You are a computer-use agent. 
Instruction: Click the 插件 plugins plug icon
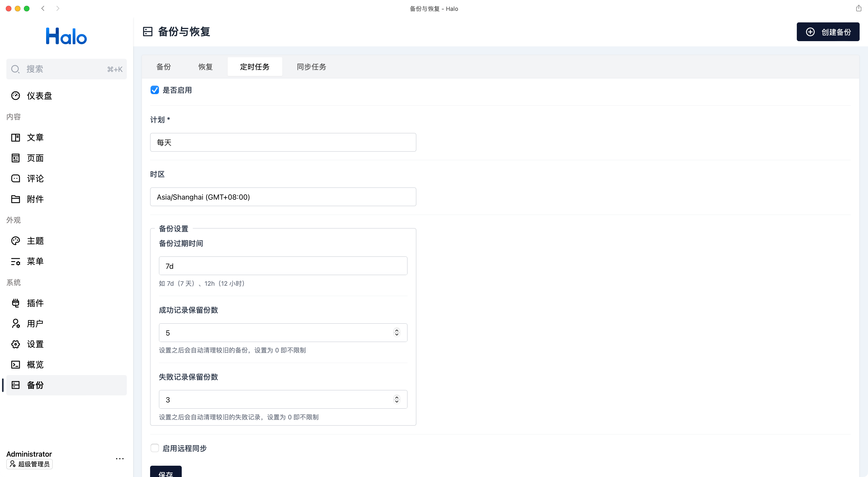coord(16,303)
